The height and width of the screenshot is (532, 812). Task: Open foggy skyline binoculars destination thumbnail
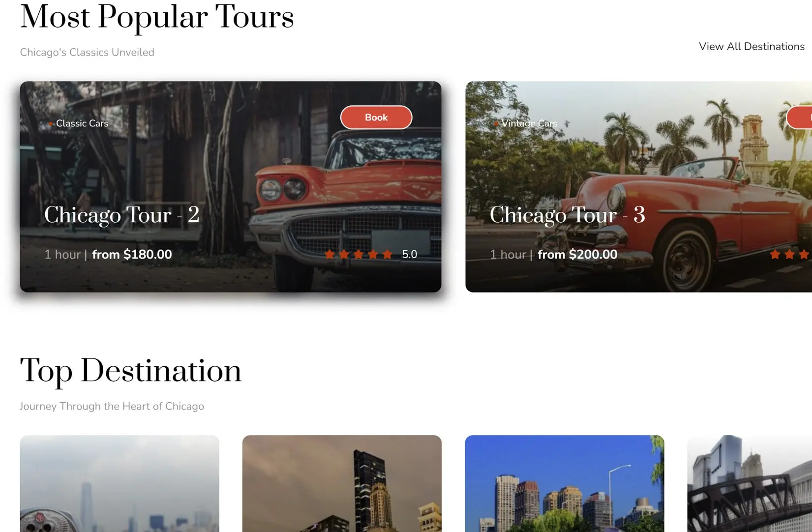click(x=120, y=483)
